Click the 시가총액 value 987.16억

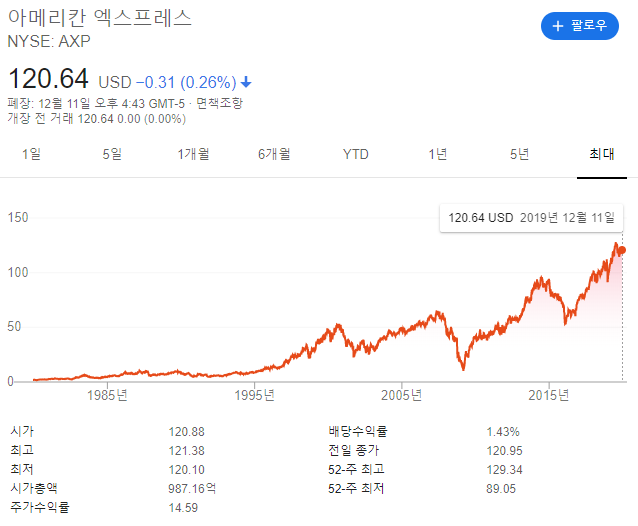tap(192, 489)
